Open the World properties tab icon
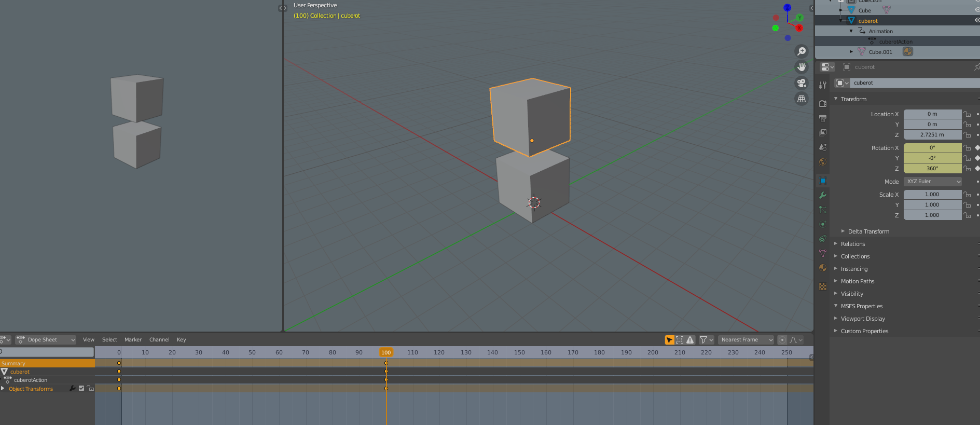The height and width of the screenshot is (425, 980). pyautogui.click(x=823, y=162)
